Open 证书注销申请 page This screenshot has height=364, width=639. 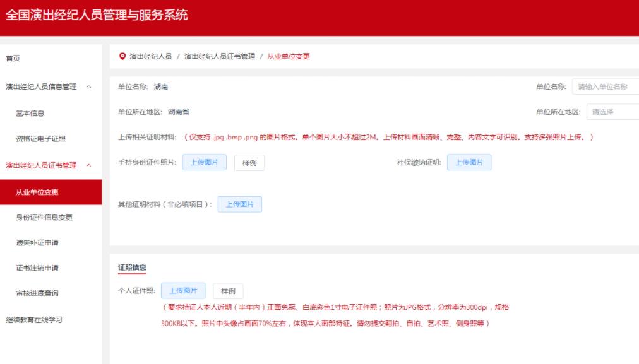coord(37,268)
